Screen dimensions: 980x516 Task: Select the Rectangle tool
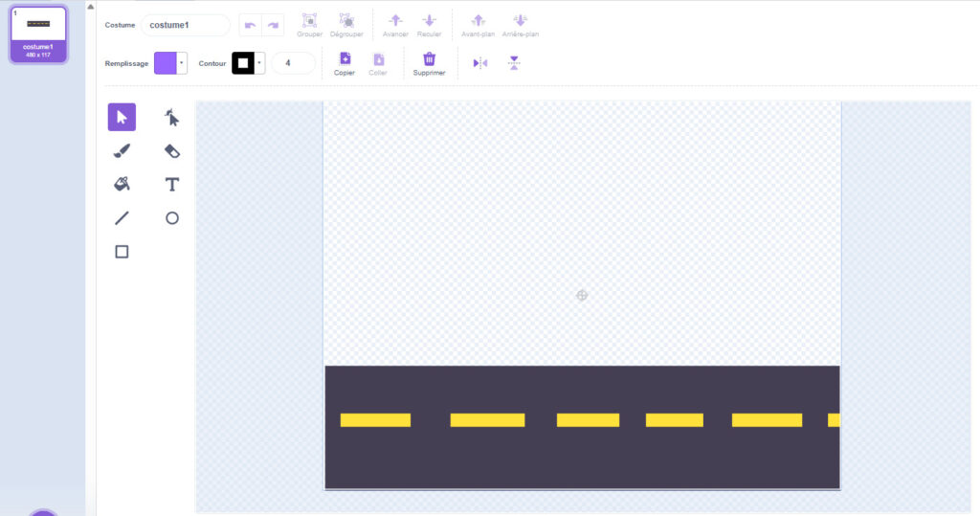coord(122,252)
